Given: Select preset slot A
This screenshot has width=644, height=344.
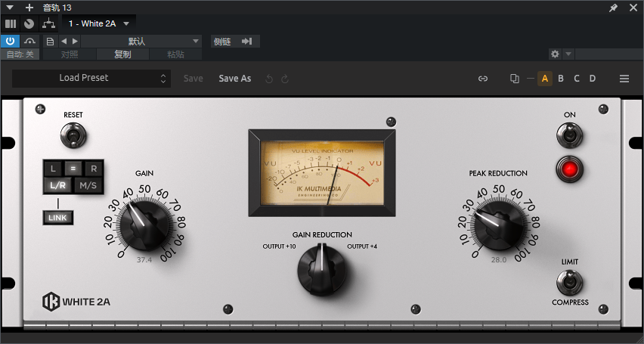Looking at the screenshot, I should (x=545, y=79).
